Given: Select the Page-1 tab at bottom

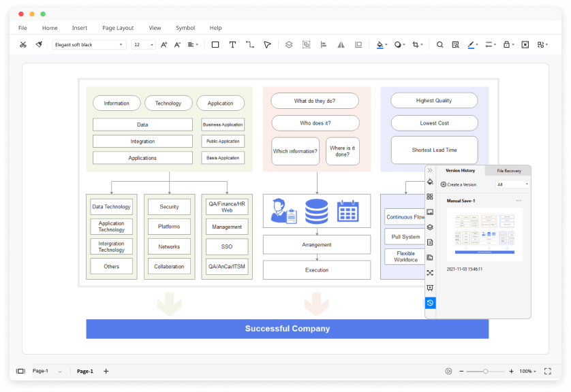Looking at the screenshot, I should [x=85, y=372].
